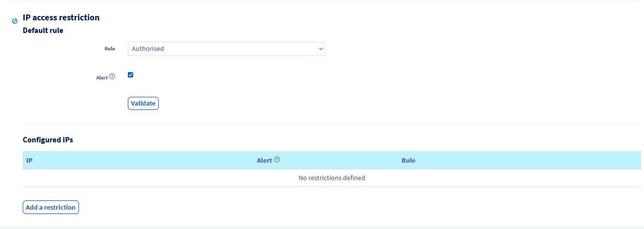Click the divider line above Configured IPs
This screenshot has height=229, width=644.
[332, 123]
